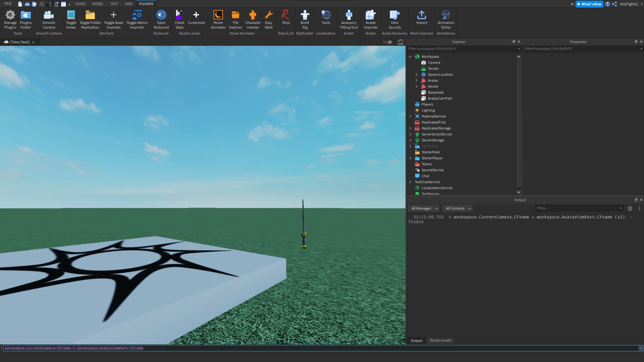Collapse the Workspace node in Explorer
The image size is (644, 362).
(410, 56)
